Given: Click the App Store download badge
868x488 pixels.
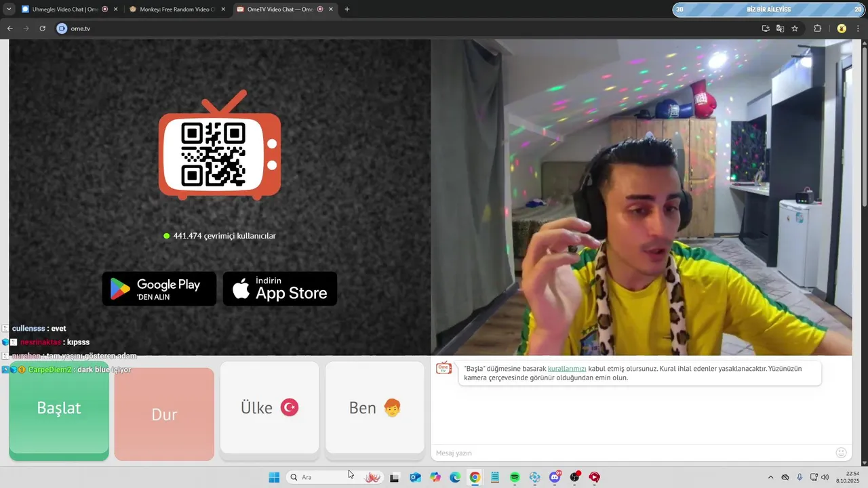Looking at the screenshot, I should 280,289.
